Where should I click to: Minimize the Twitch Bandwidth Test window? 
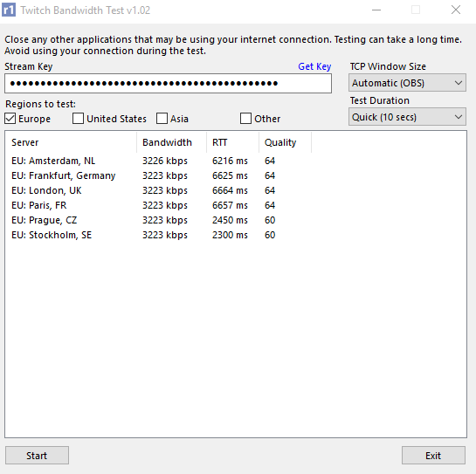click(376, 10)
